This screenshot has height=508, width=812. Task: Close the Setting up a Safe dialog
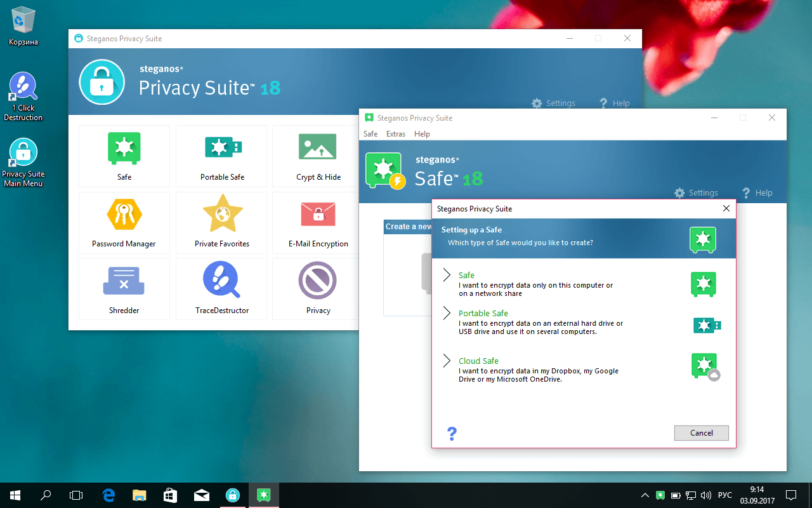point(726,208)
